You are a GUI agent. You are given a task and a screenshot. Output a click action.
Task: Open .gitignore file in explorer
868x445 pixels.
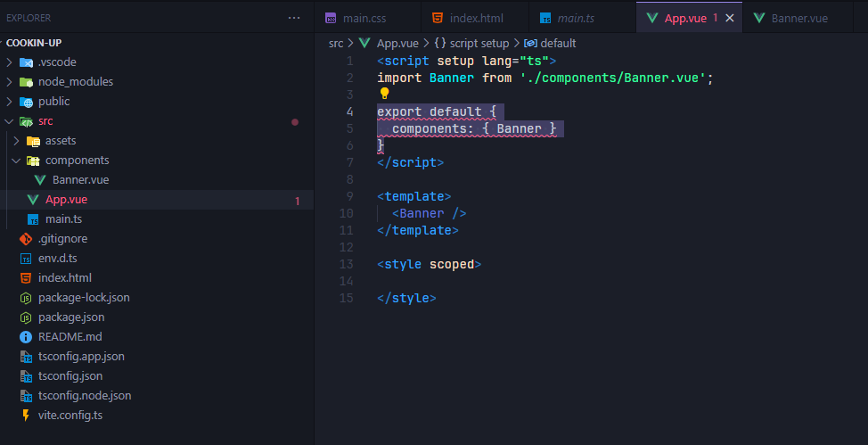tap(62, 239)
